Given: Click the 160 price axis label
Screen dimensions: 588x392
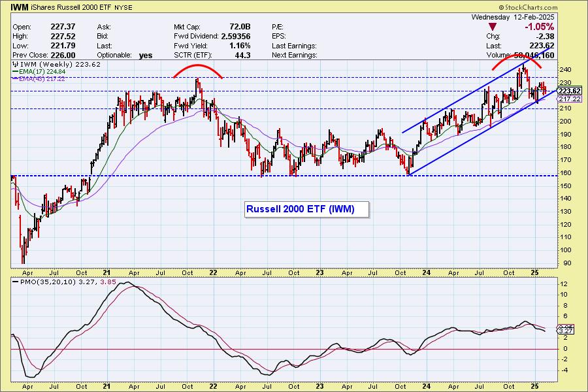Looking at the screenshot, I should click(x=566, y=173).
